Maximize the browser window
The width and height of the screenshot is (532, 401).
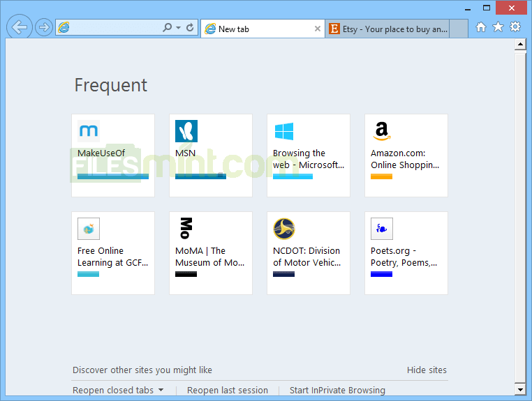[487, 8]
